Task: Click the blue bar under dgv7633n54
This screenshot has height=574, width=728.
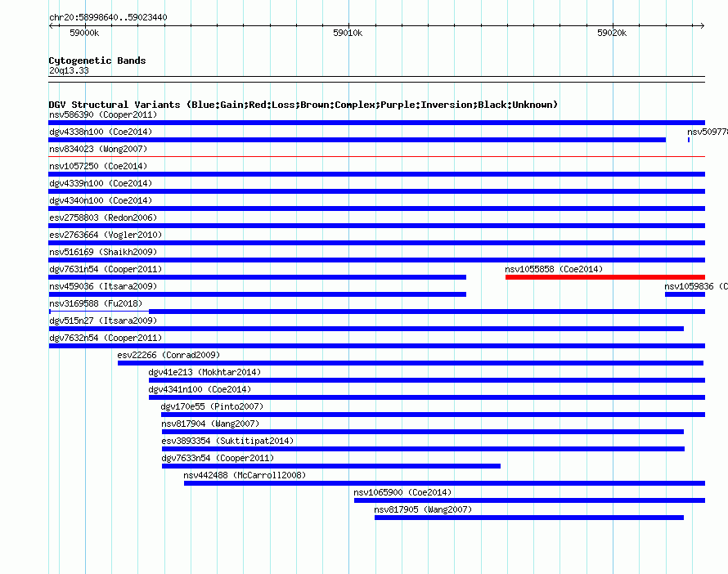Action: pyautogui.click(x=331, y=466)
